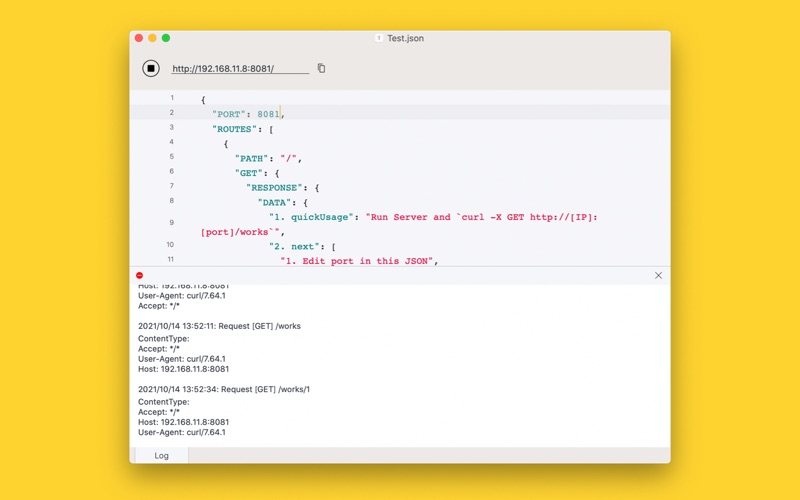Click the Test.json window title

click(x=405, y=38)
